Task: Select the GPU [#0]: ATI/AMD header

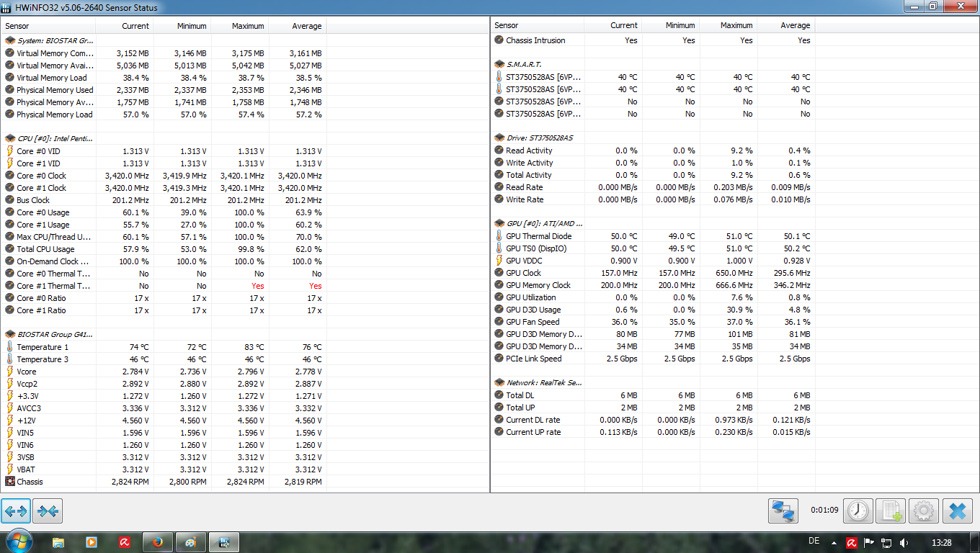Action: point(653,224)
